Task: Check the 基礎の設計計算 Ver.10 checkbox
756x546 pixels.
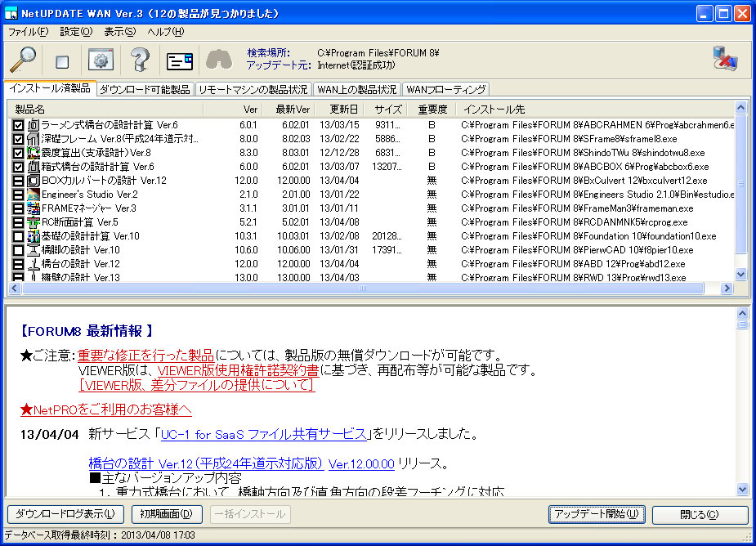Action: click(18, 236)
